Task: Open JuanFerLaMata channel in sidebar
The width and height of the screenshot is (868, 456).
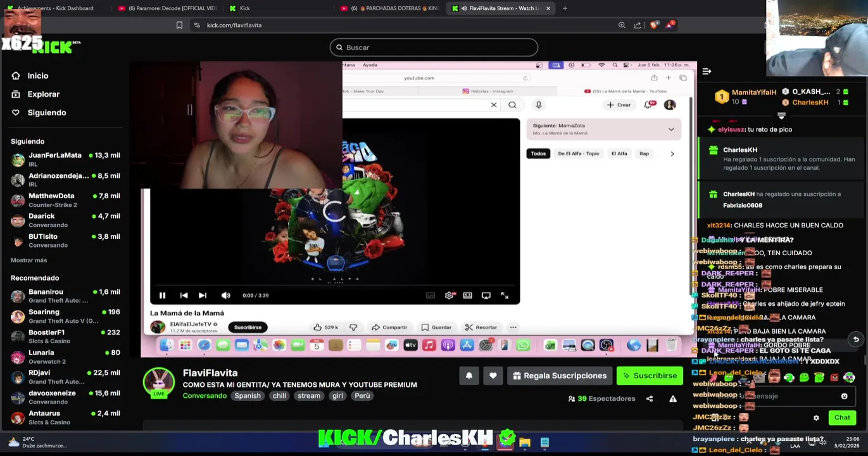Action: point(65,160)
